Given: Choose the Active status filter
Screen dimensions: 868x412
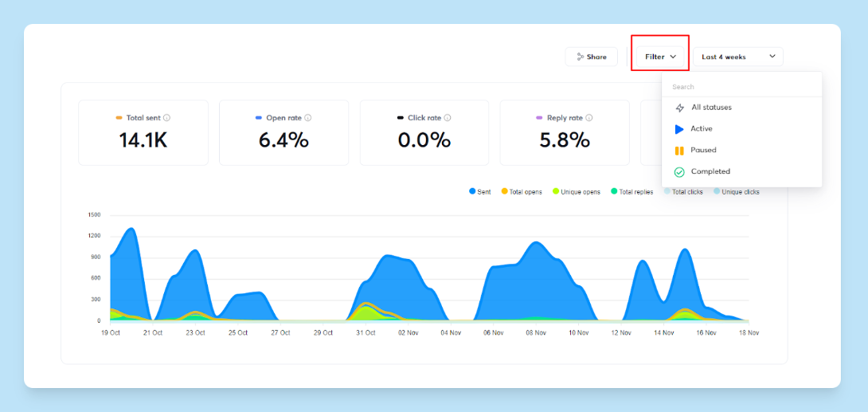Looking at the screenshot, I should pos(702,129).
